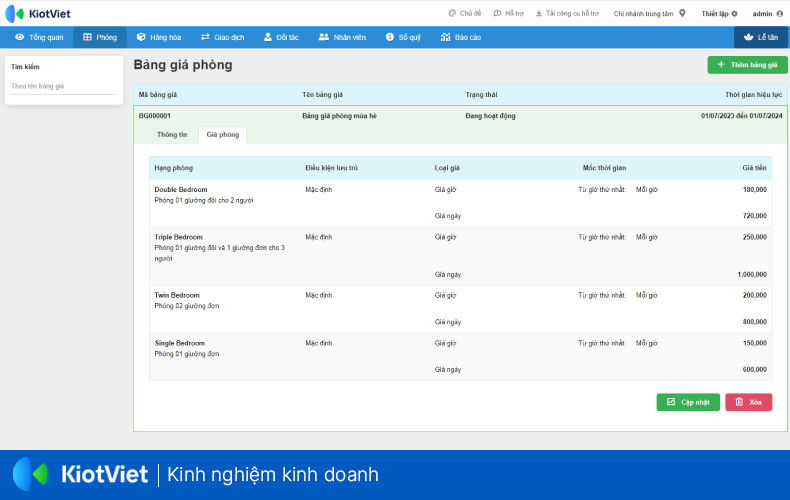Open Chủ đề theme option
The height and width of the screenshot is (500, 790).
click(x=465, y=14)
